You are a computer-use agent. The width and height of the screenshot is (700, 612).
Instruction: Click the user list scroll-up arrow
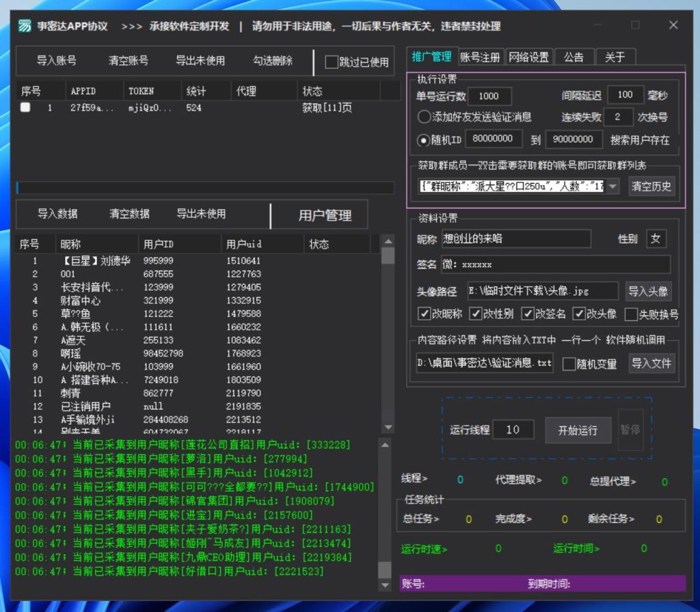(388, 241)
